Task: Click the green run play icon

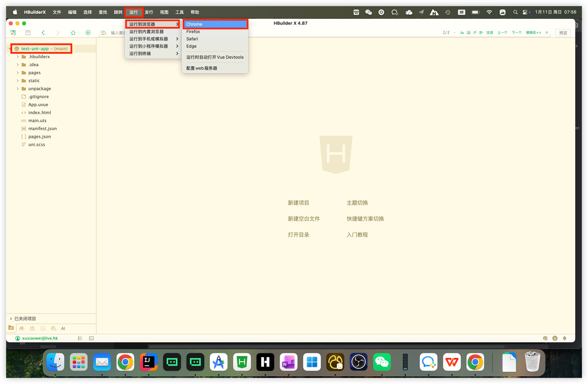Action: 88,33
